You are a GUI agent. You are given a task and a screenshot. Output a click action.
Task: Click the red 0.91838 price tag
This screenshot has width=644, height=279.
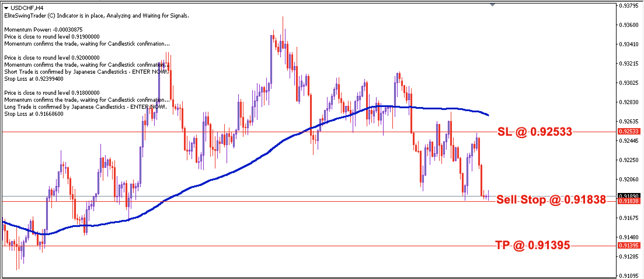629,201
